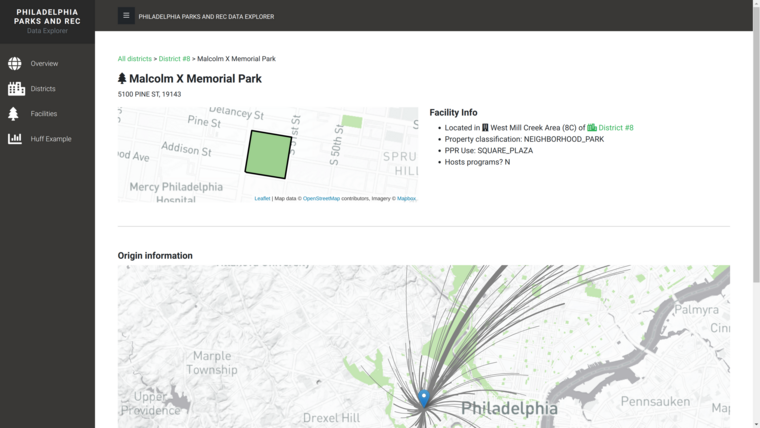Click the bar chart Huff Example icon
Image resolution: width=760 pixels, height=428 pixels.
pos(15,139)
